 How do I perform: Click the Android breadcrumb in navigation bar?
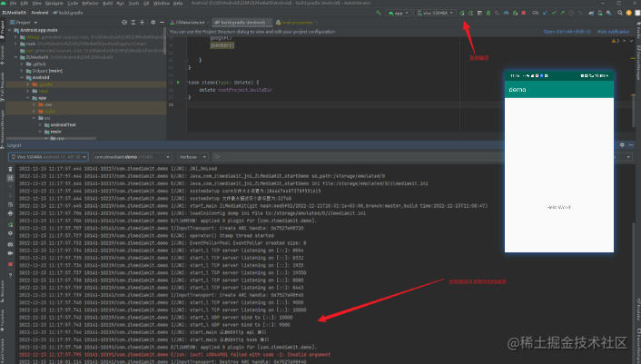(x=40, y=13)
